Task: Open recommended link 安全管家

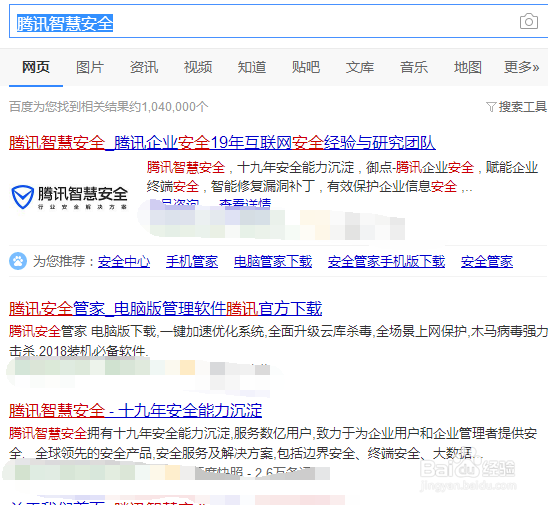Action: coord(486,261)
